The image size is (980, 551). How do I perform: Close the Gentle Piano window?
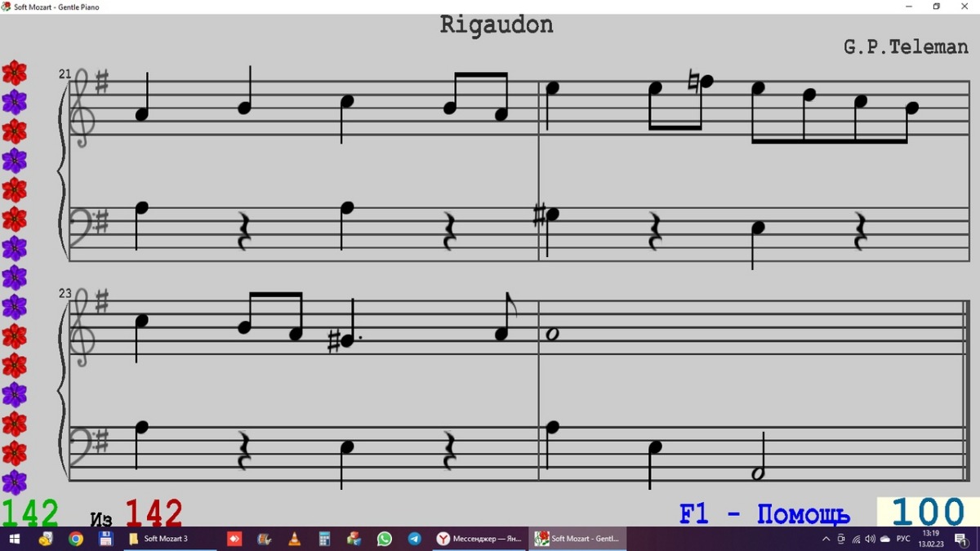pos(964,7)
